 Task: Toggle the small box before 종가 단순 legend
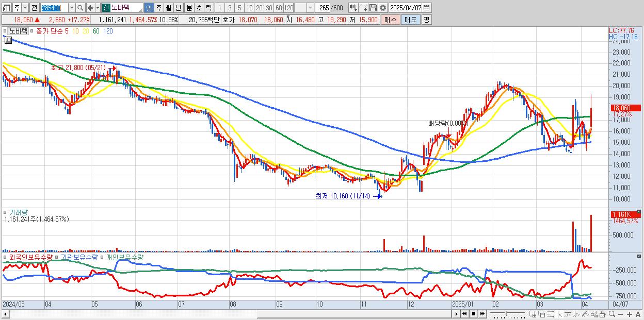click(33, 31)
